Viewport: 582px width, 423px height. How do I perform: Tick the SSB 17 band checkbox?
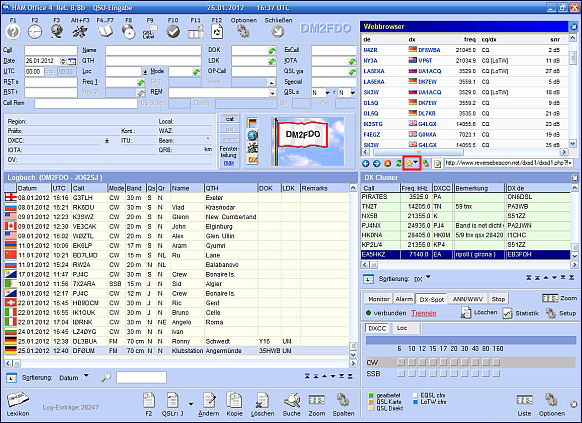click(x=443, y=373)
